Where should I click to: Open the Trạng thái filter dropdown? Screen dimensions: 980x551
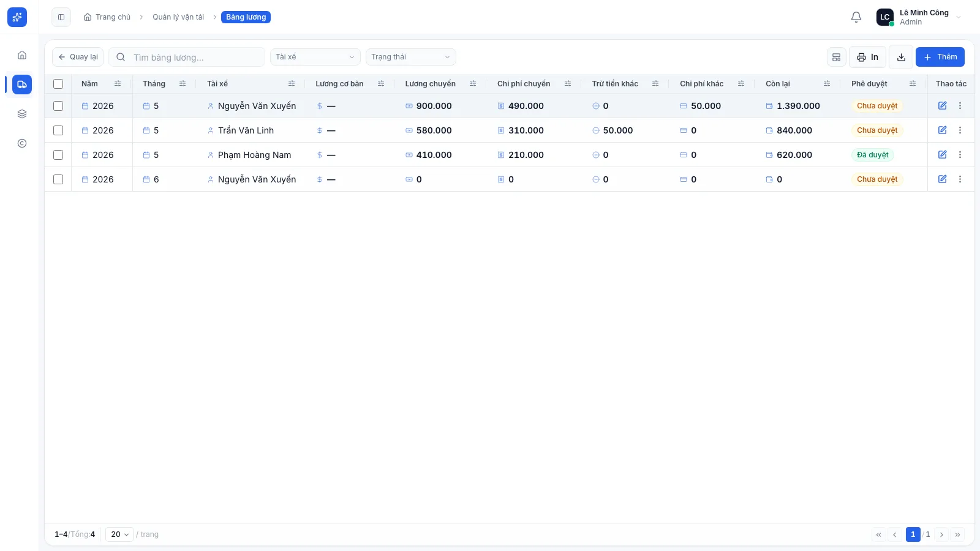pyautogui.click(x=410, y=57)
